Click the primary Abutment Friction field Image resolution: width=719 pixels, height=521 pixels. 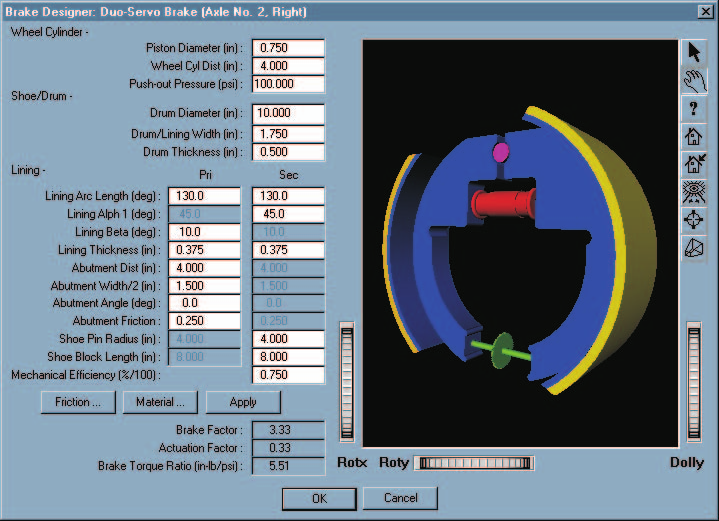(x=205, y=321)
